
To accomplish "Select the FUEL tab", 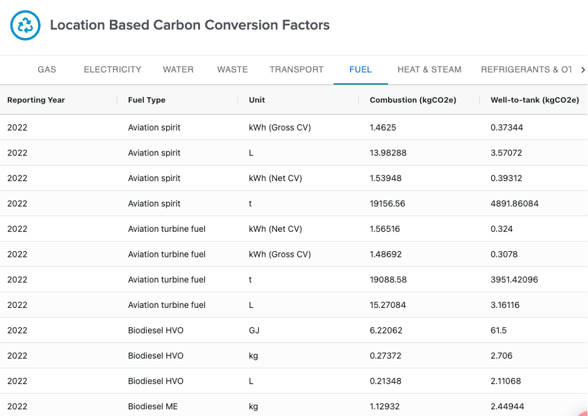I will [x=360, y=70].
